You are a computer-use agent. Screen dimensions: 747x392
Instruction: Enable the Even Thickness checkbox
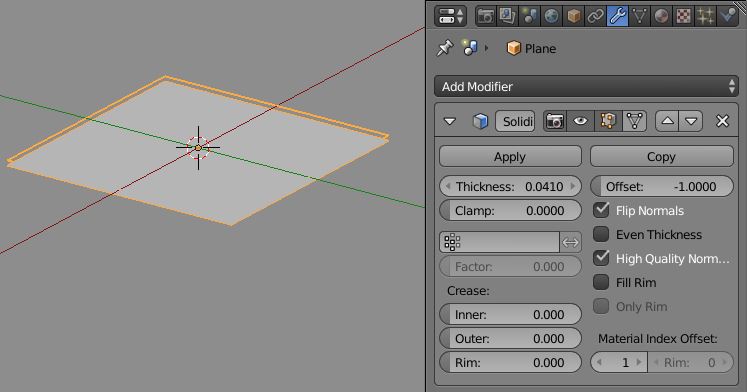601,234
